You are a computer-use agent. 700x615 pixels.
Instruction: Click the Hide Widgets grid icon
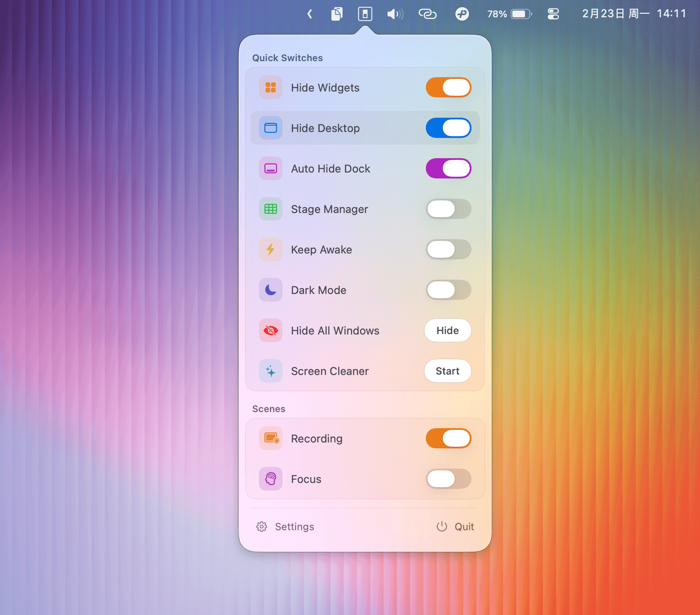[270, 87]
